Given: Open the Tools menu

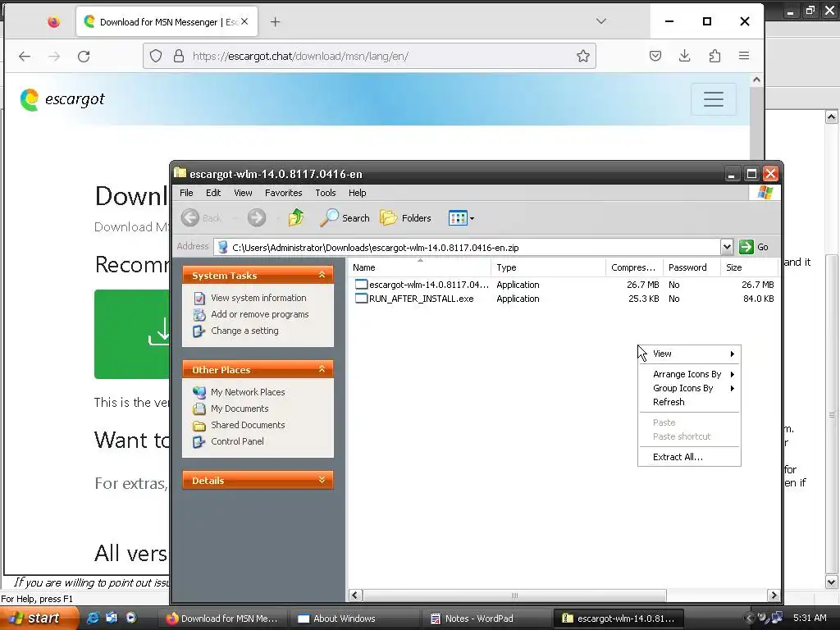Looking at the screenshot, I should (325, 193).
